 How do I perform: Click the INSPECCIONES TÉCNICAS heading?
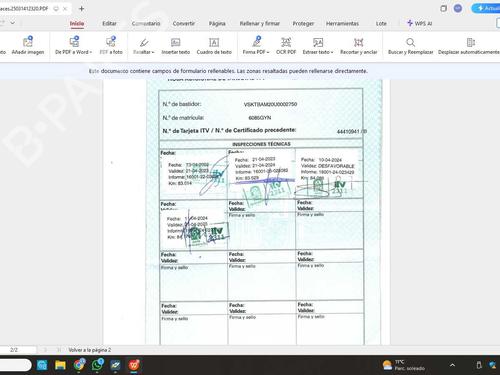click(x=261, y=144)
